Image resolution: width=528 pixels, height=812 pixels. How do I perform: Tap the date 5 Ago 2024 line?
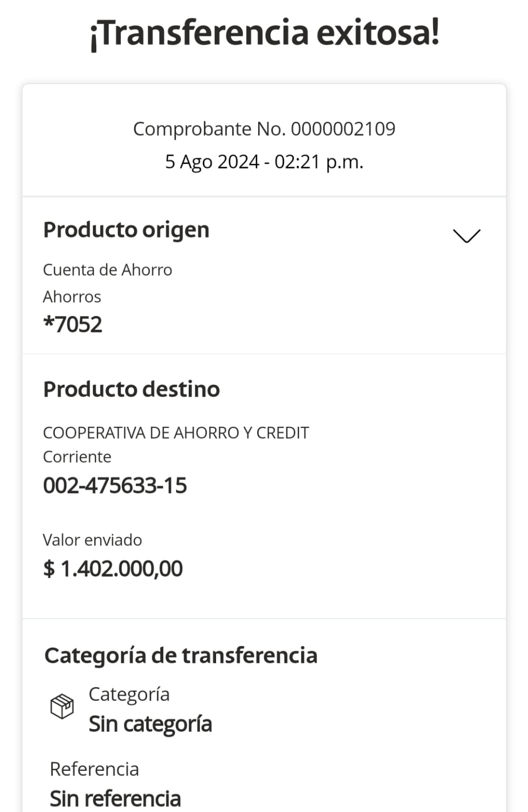tap(264, 162)
